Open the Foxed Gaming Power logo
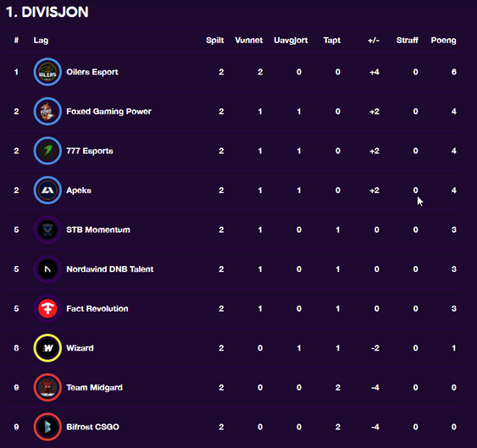The image size is (477, 448). [x=47, y=111]
